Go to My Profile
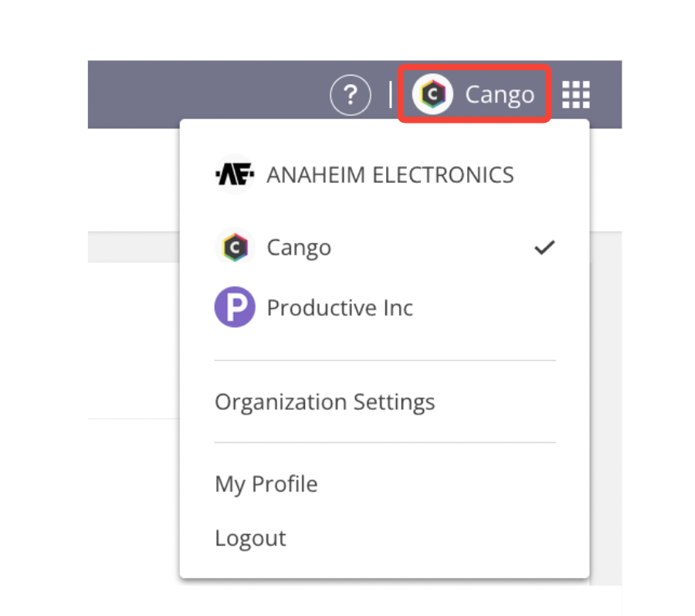This screenshot has width=695, height=616. (266, 484)
